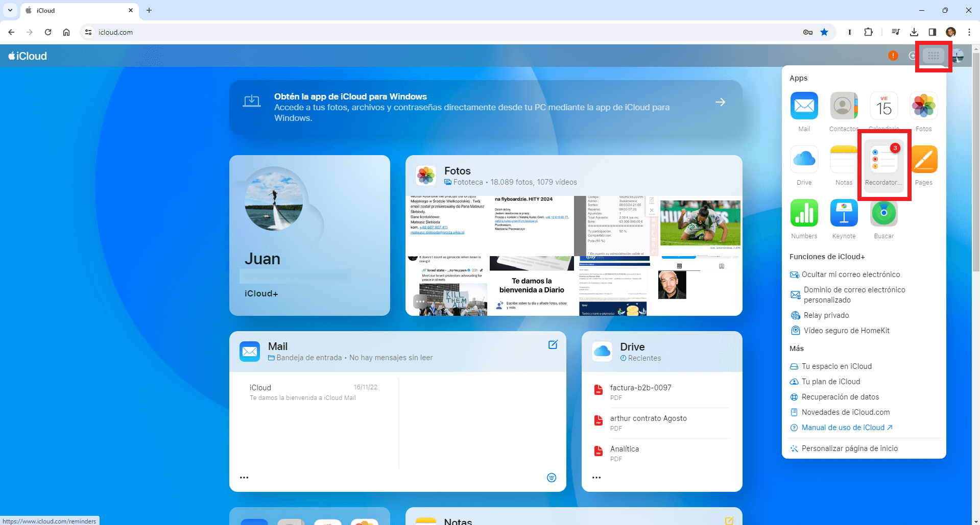Close the iCloud browser tab
This screenshot has width=980, height=525.
pyautogui.click(x=131, y=10)
